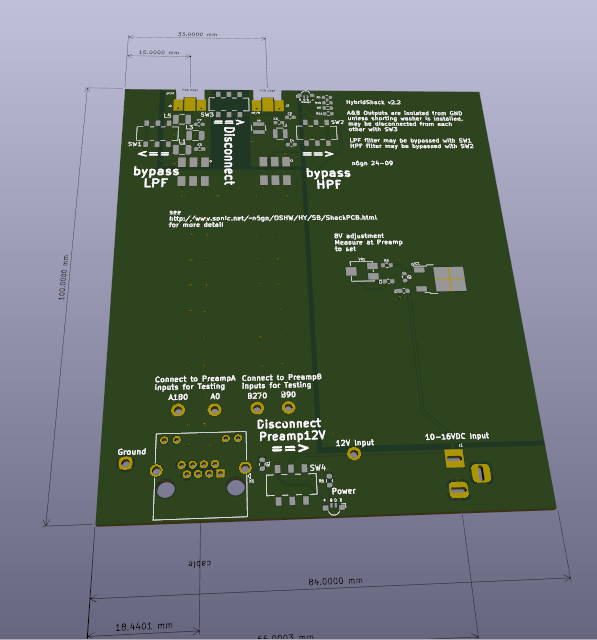Click the SW1 reference label
Screen dimensions: 597x640
pos(135,144)
